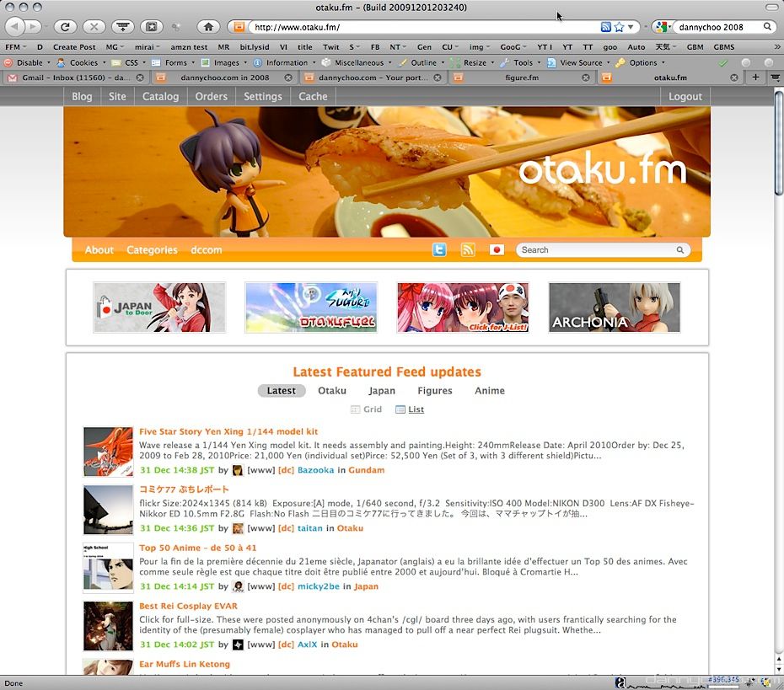Open a new tab with plus button

click(755, 78)
